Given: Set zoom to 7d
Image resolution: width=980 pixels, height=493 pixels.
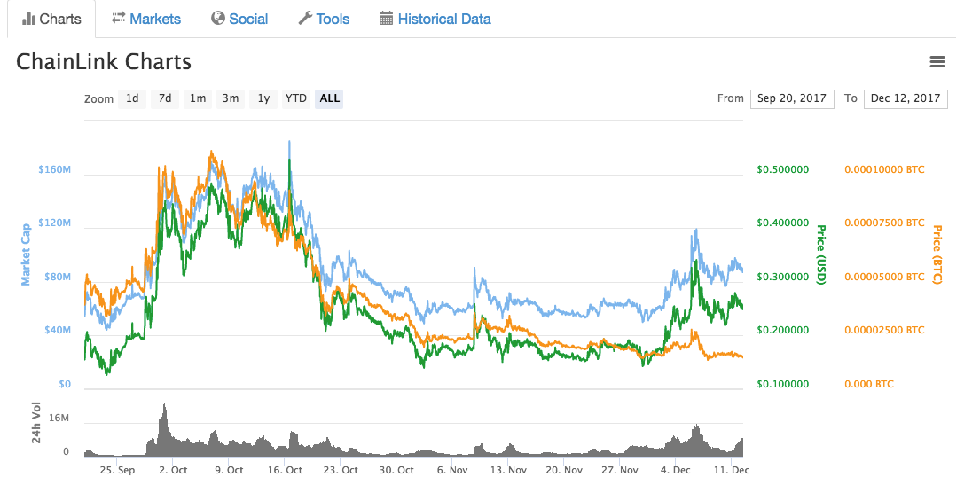Looking at the screenshot, I should point(165,98).
